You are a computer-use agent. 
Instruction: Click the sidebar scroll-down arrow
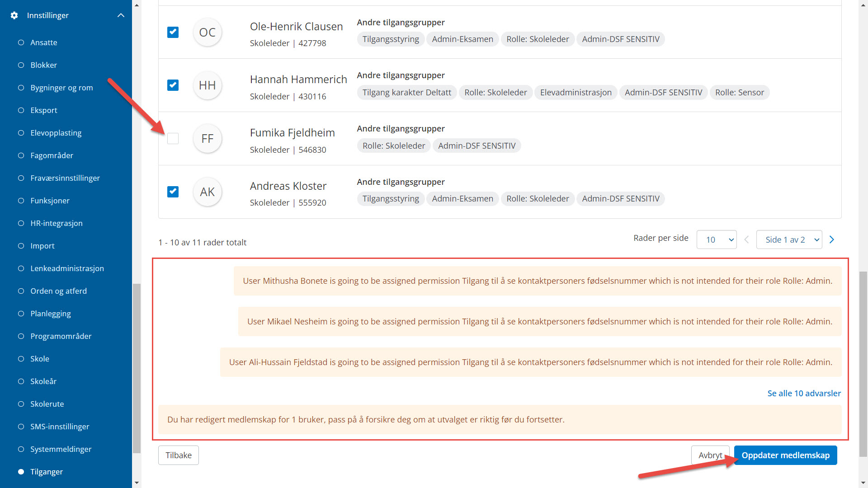pyautogui.click(x=137, y=483)
